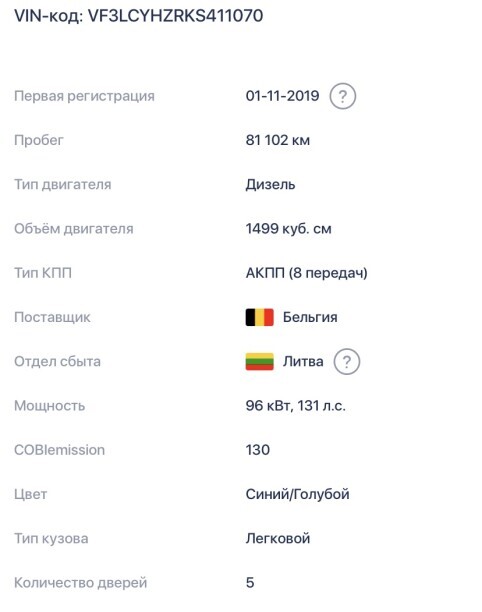Viewport: 482px width, 612px height.
Task: Click the body type value Легковой
Action: [x=277, y=538]
